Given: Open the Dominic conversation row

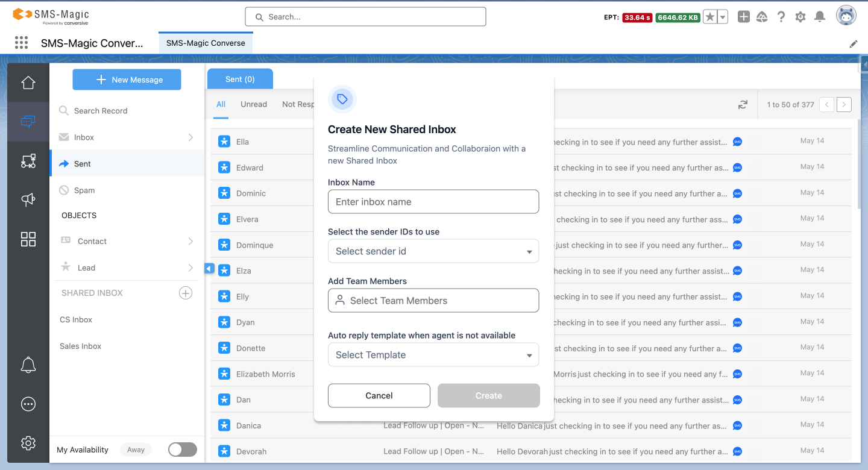Looking at the screenshot, I should [x=530, y=193].
